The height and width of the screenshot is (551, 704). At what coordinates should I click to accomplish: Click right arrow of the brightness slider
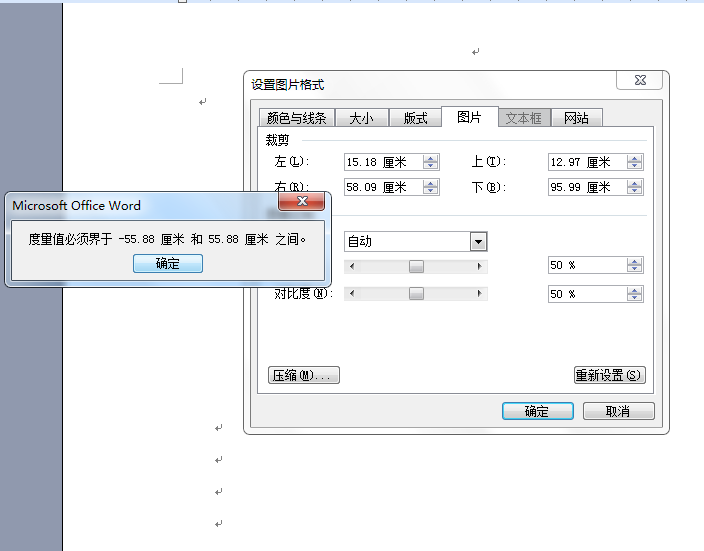point(480,266)
